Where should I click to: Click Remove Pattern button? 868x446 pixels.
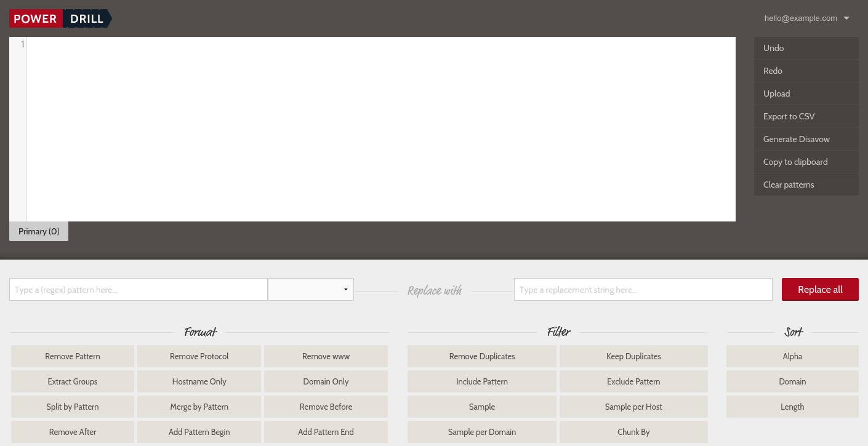pos(73,356)
